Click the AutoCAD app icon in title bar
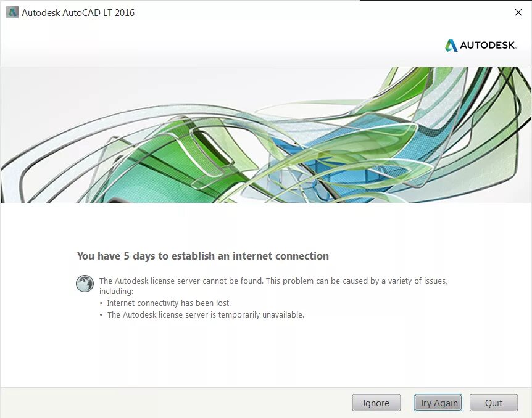This screenshot has height=418, width=532. coord(12,12)
